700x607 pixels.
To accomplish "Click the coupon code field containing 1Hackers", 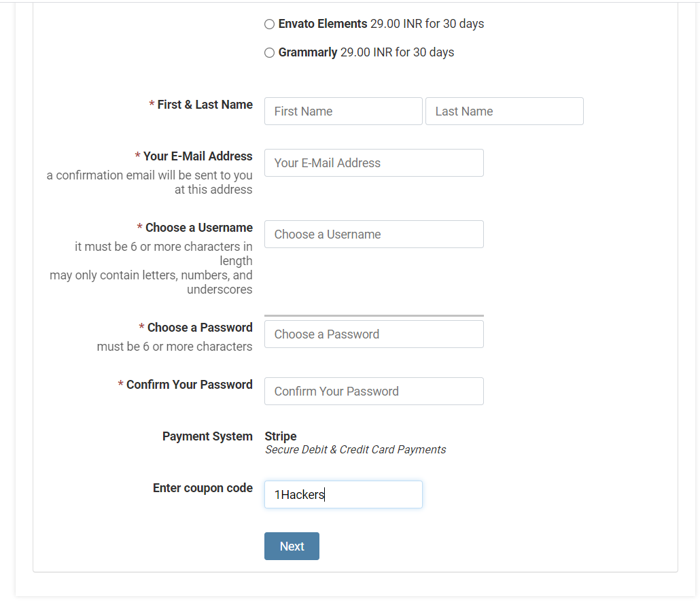I will tap(343, 495).
